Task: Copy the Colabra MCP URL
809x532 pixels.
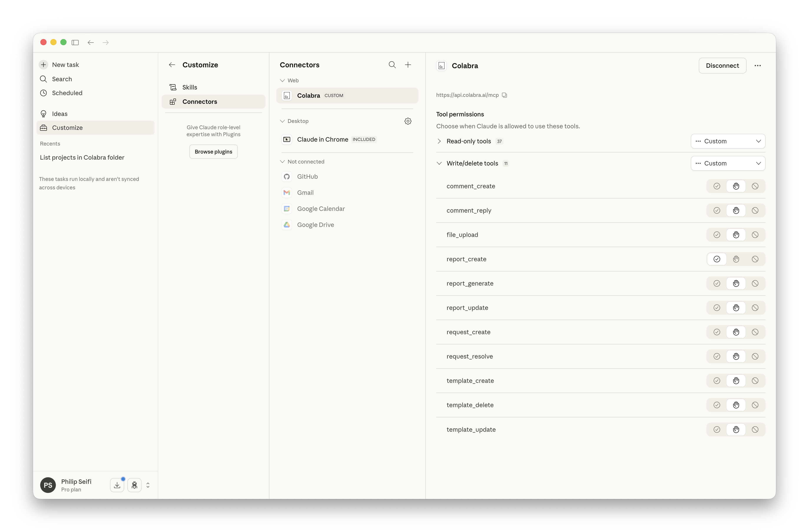Action: (x=504, y=95)
